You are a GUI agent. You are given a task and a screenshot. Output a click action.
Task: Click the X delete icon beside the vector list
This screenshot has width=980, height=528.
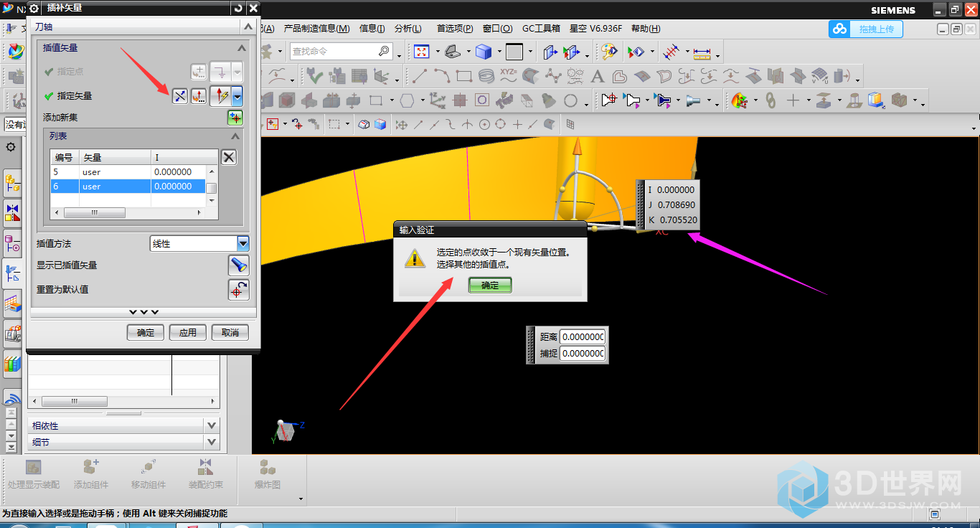point(228,157)
